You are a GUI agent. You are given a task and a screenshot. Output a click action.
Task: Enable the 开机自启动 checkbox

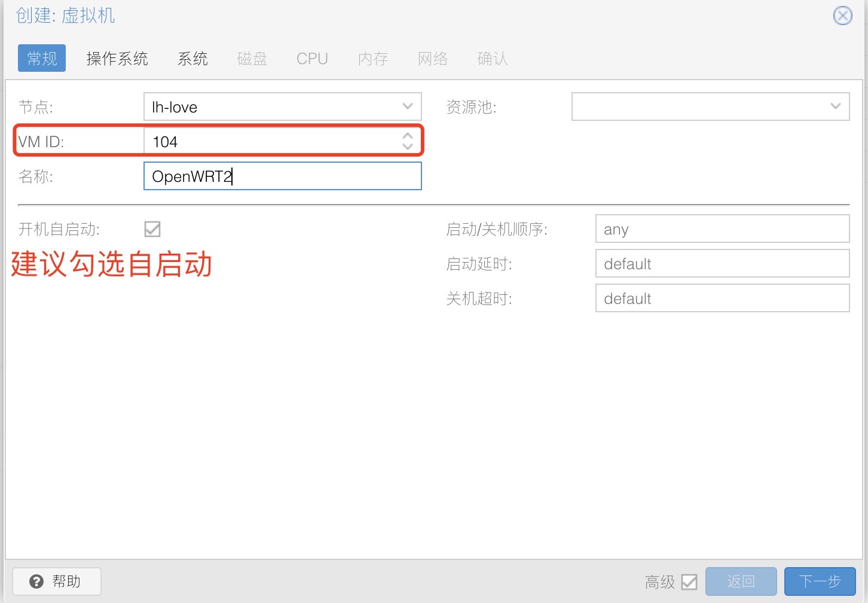(x=152, y=229)
